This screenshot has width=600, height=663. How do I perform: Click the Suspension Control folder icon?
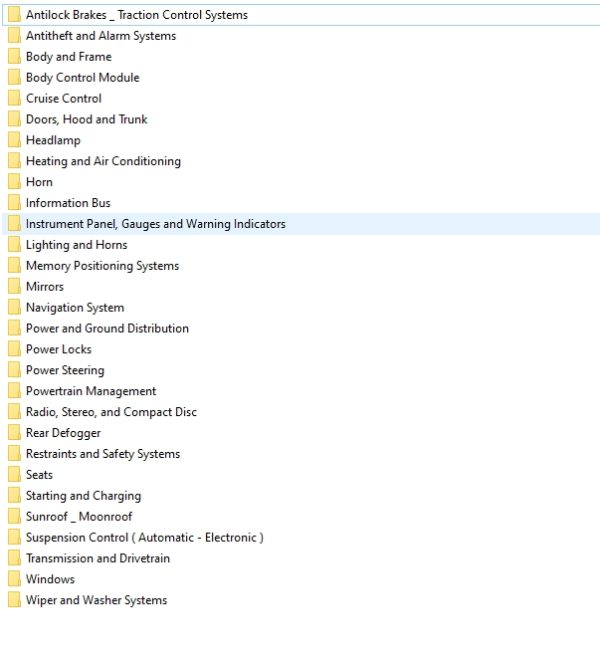[x=14, y=537]
